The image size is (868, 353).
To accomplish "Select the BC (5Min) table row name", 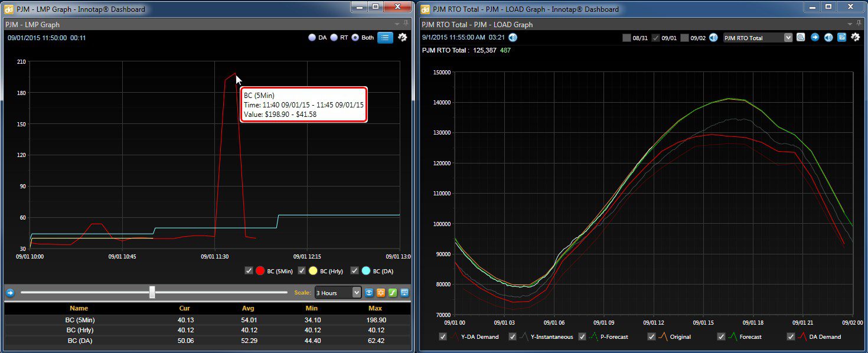I will click(79, 319).
